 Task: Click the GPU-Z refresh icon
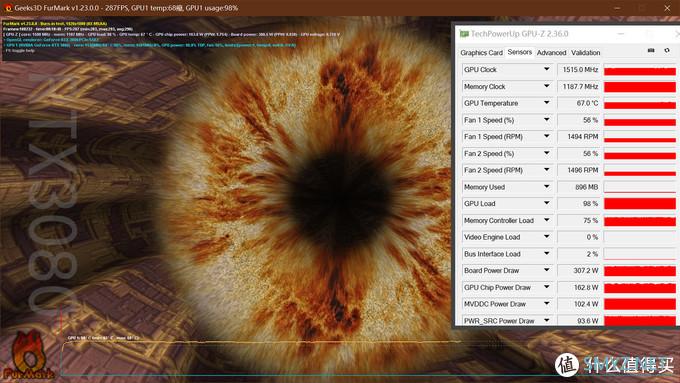click(x=667, y=51)
